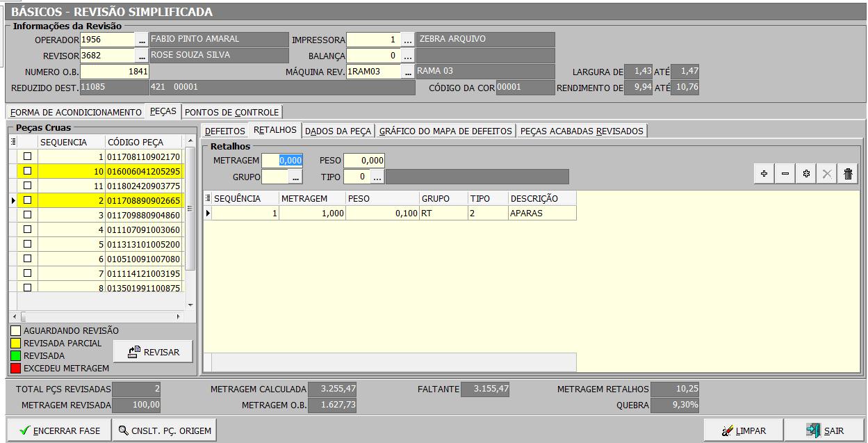Click the grayed-out X cancel icon
This screenshot has width=868, height=443.
tap(826, 174)
